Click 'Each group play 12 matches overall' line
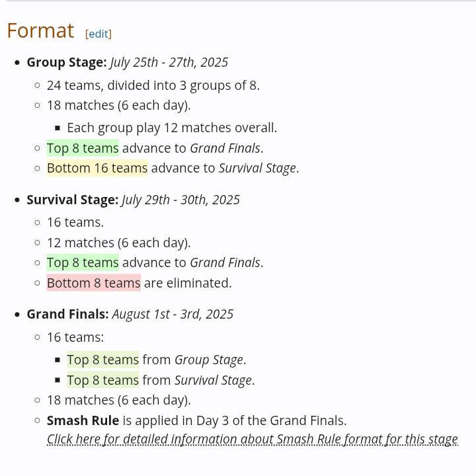The width and height of the screenshot is (476, 476). pos(172,128)
